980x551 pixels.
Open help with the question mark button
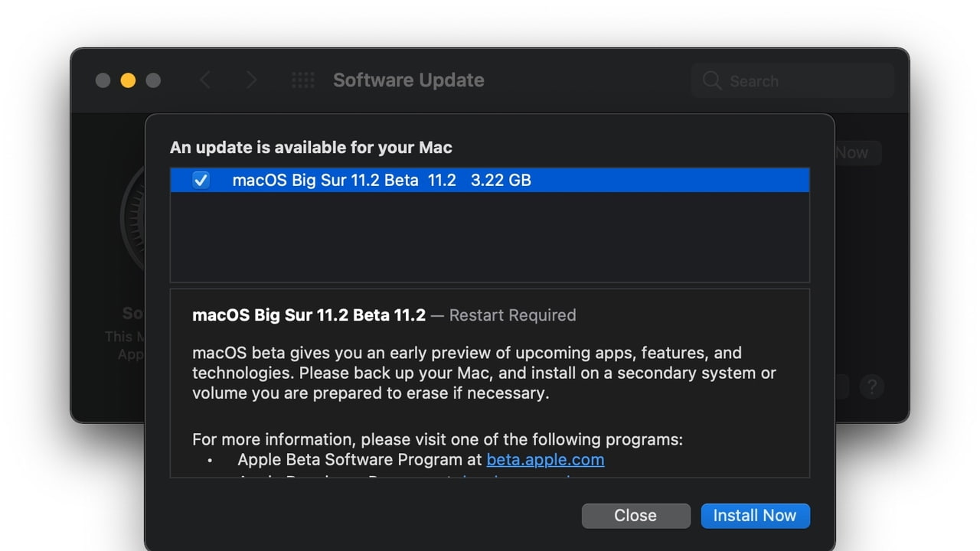[x=871, y=386]
